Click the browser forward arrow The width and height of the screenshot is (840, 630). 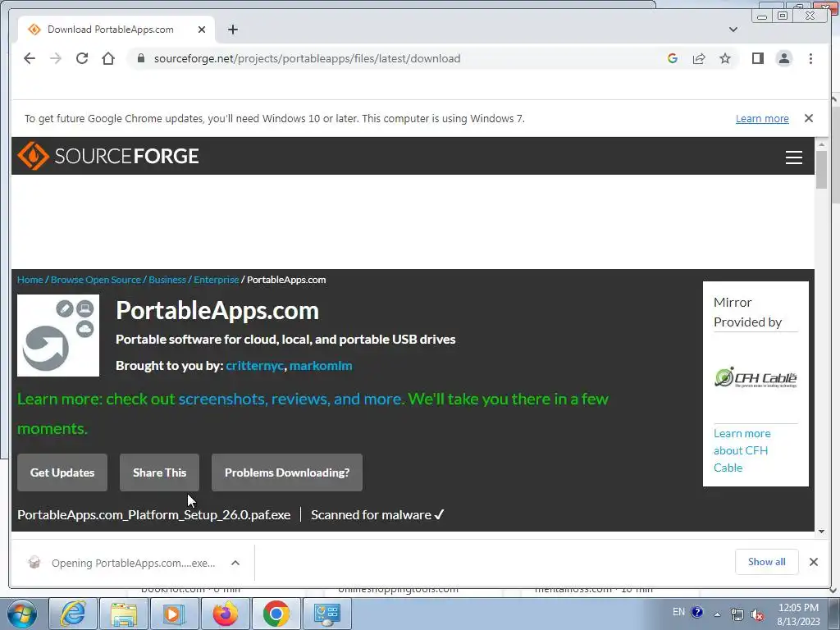pyautogui.click(x=56, y=58)
